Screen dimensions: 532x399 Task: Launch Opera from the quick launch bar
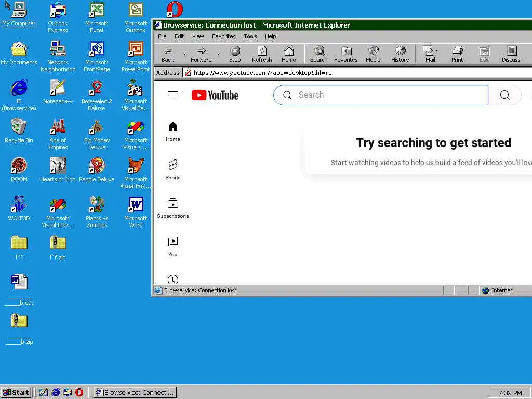pyautogui.click(x=79, y=392)
